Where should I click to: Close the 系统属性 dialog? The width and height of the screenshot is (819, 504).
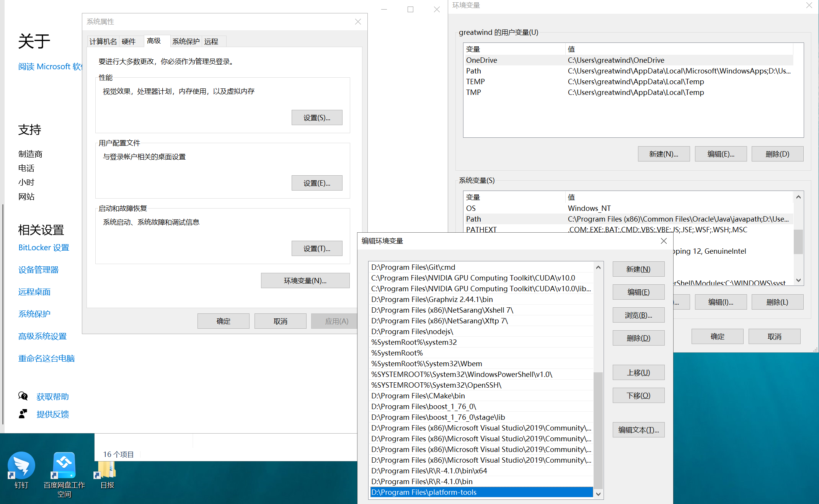click(358, 21)
